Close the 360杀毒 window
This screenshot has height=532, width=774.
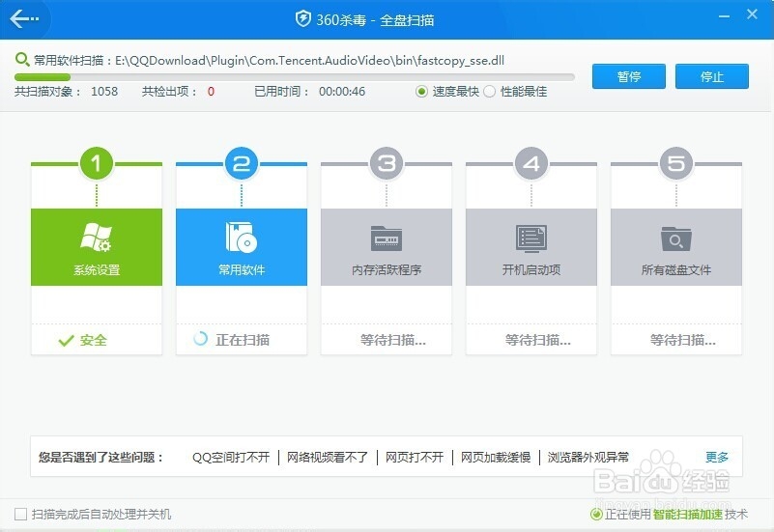(x=752, y=14)
